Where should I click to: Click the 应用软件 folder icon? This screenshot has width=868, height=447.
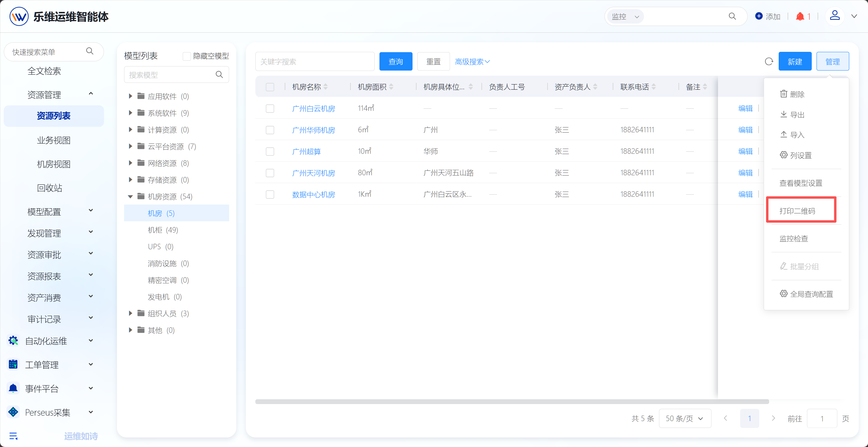point(141,96)
